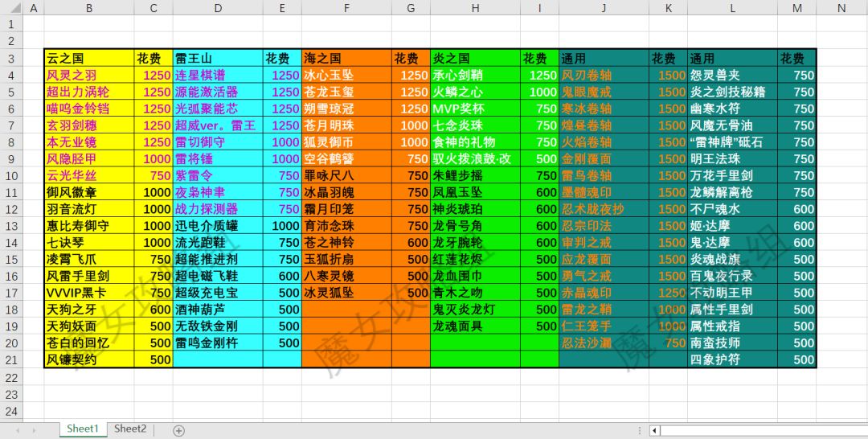
Task: Select the 承心剑鞘 cell
Action: 475,76
